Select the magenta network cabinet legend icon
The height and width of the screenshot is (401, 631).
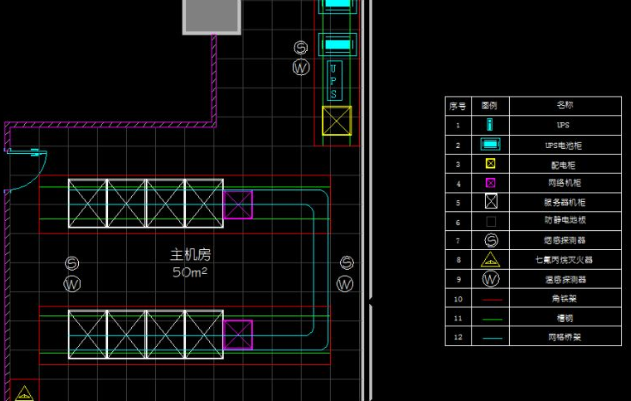click(x=491, y=183)
